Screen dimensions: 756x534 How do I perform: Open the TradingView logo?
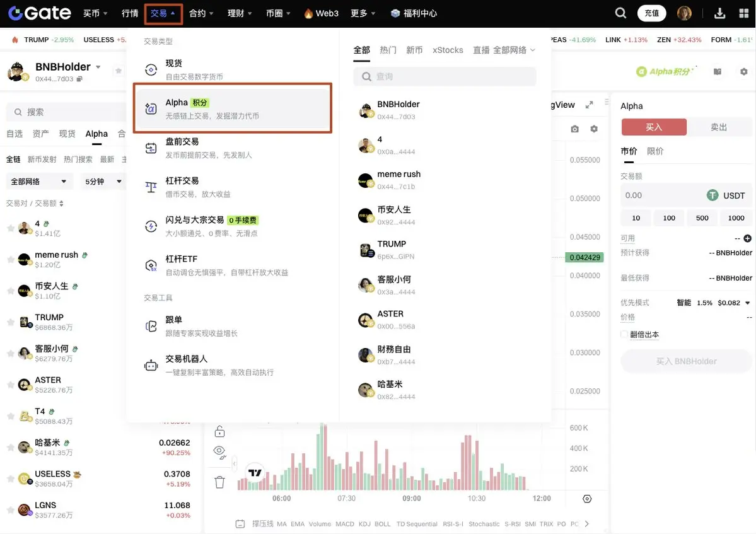click(255, 472)
